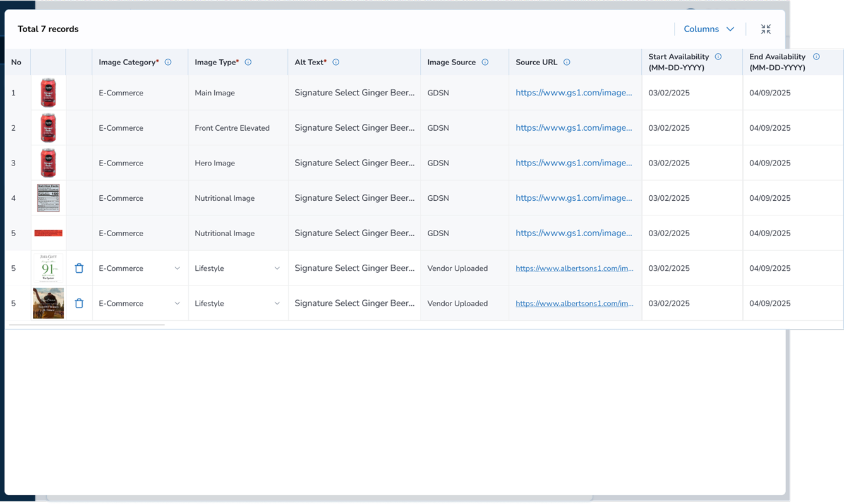The height and width of the screenshot is (504, 844).
Task: Expand Image Category dropdown in the 91 thumbnail row
Action: pyautogui.click(x=177, y=268)
